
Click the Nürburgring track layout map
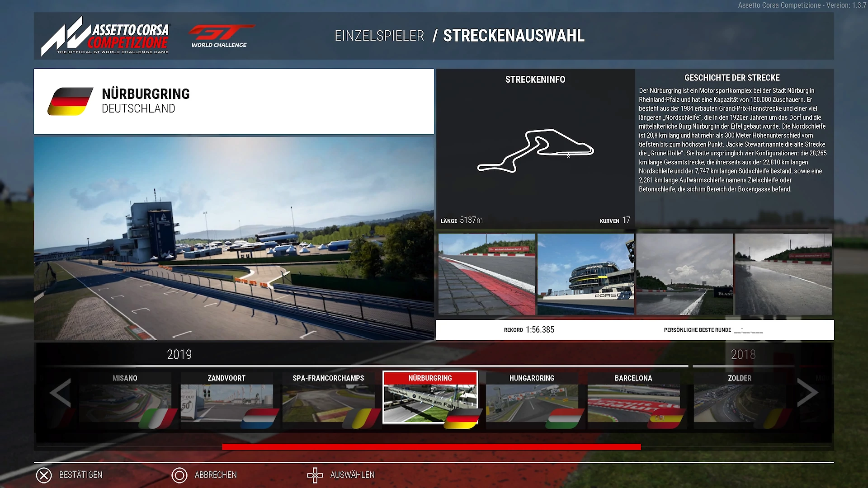(x=536, y=151)
